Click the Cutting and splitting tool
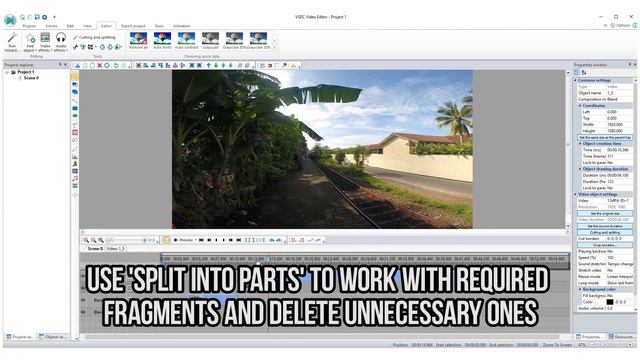This screenshot has height=360, width=640. click(94, 37)
